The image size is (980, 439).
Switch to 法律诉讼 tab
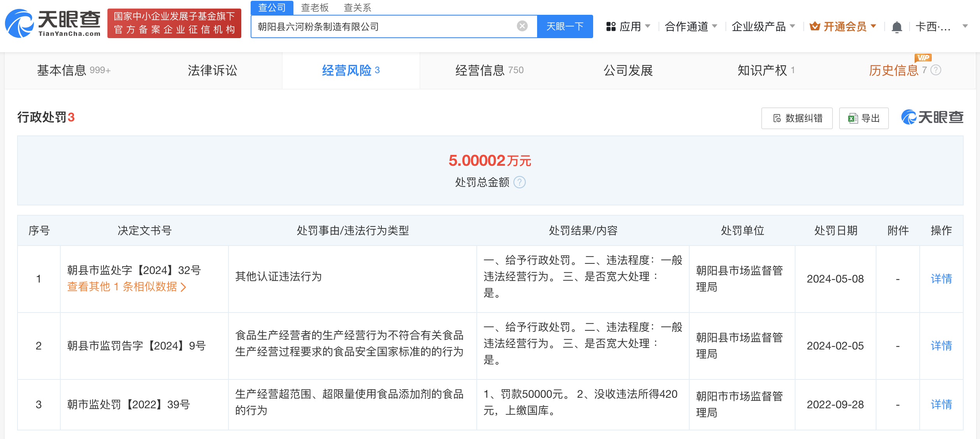coord(212,70)
